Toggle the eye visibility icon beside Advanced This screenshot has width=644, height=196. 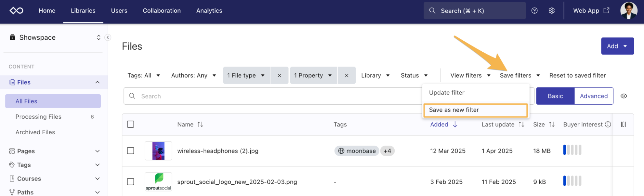(624, 96)
